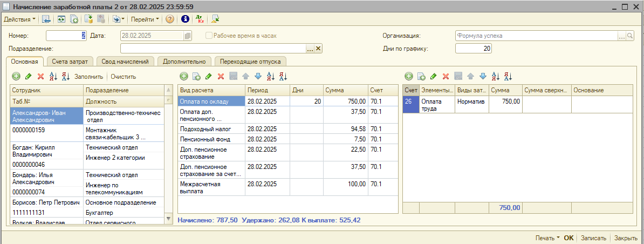
Task: Click the Заполнить button
Action: pos(88,77)
